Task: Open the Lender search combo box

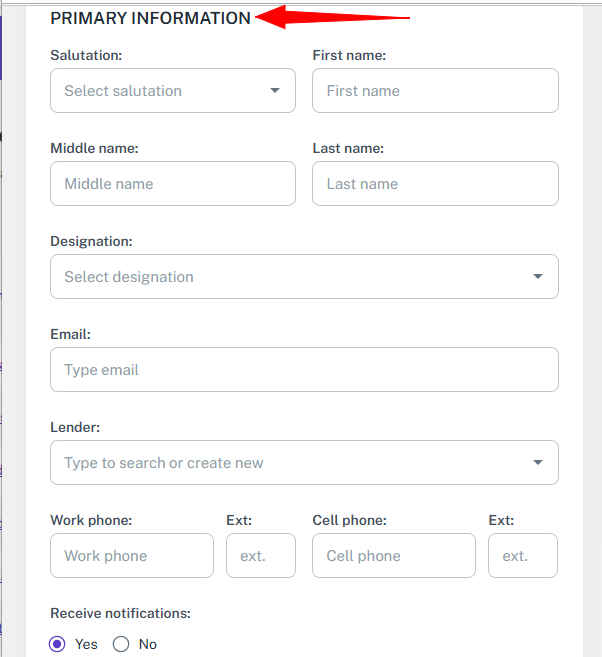Action: 290,463
